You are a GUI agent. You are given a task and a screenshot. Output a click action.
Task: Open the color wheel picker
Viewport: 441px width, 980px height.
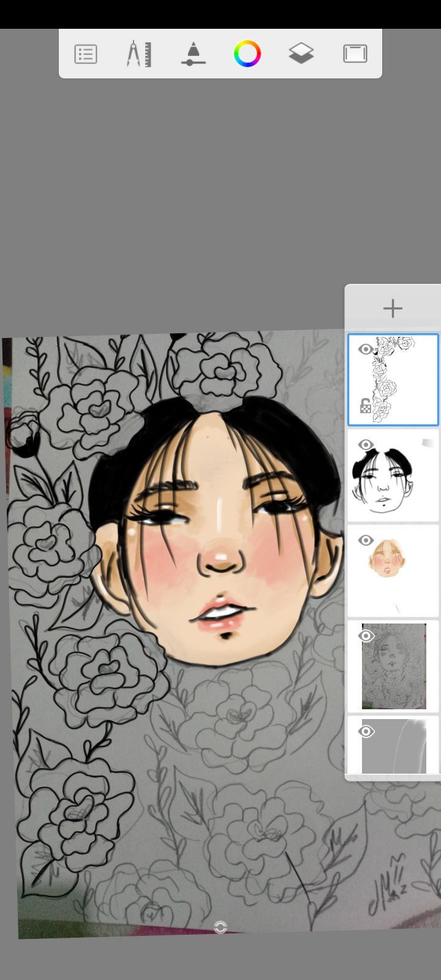[247, 54]
